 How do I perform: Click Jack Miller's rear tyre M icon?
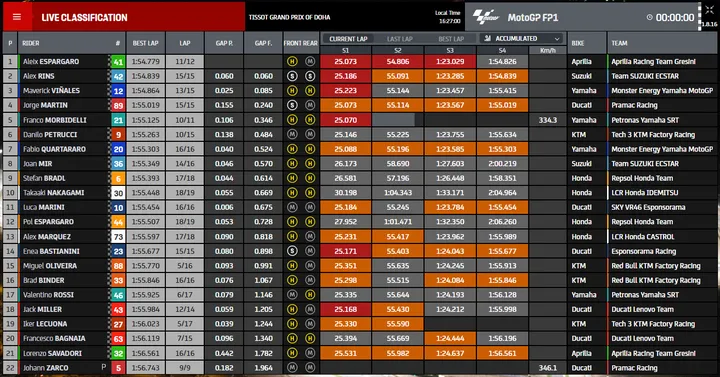pyautogui.click(x=310, y=309)
